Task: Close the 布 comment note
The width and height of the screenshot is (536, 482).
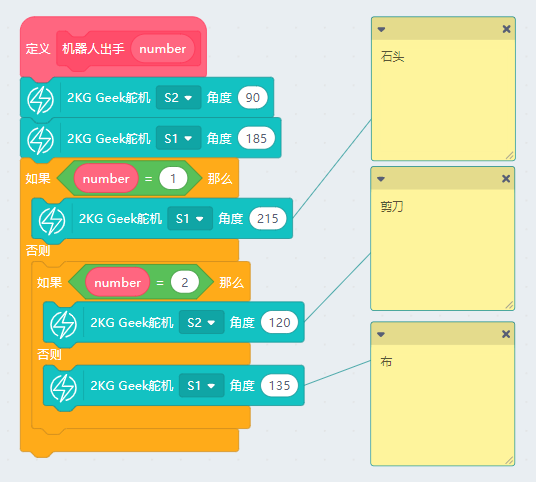Action: click(x=506, y=334)
